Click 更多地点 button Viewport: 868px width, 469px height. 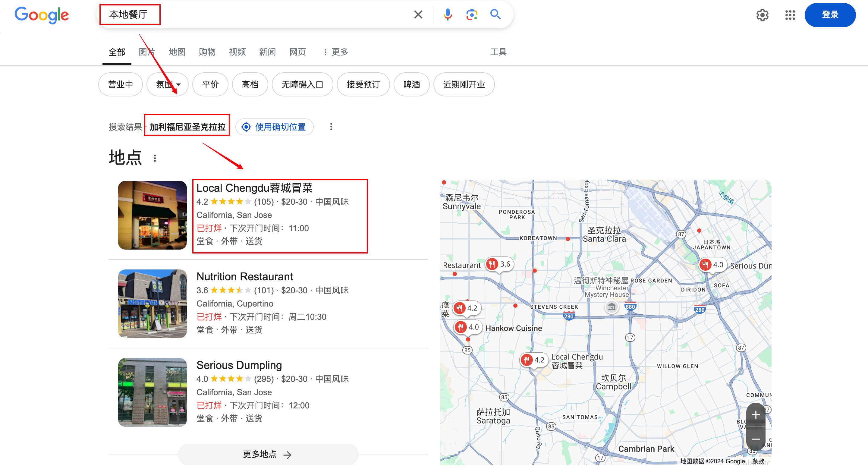point(268,455)
